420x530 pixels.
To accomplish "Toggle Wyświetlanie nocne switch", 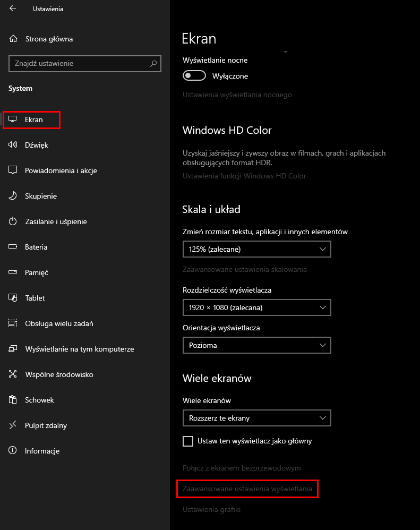I will 194,76.
